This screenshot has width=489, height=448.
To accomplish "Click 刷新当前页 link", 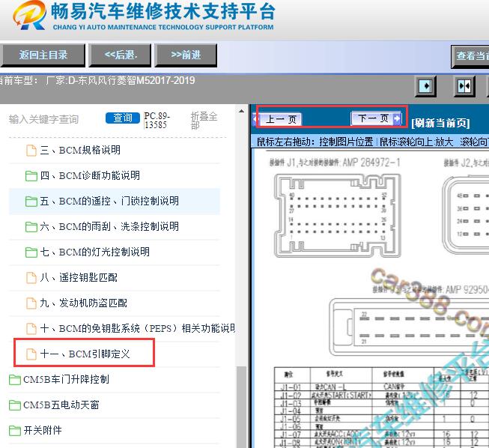I will 440,123.
